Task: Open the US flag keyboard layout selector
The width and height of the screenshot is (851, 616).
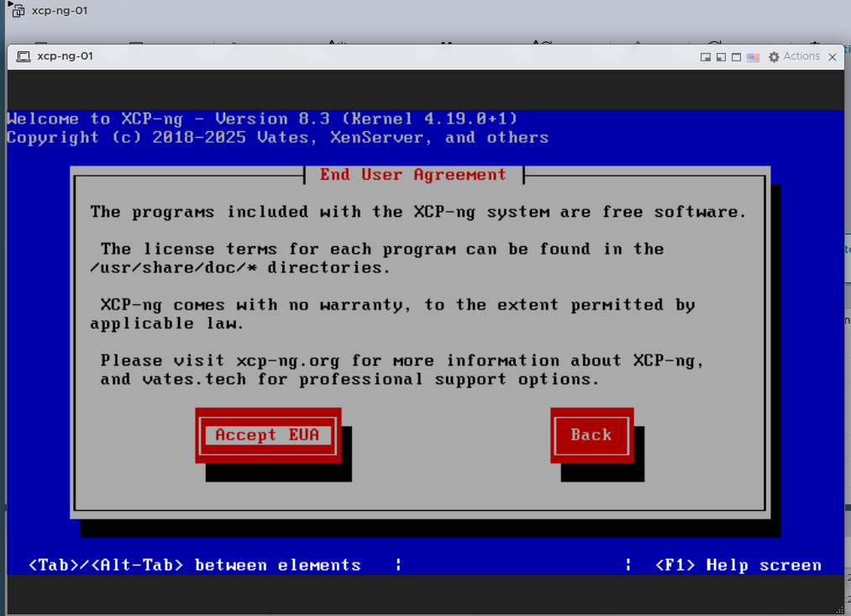Action: (x=753, y=57)
